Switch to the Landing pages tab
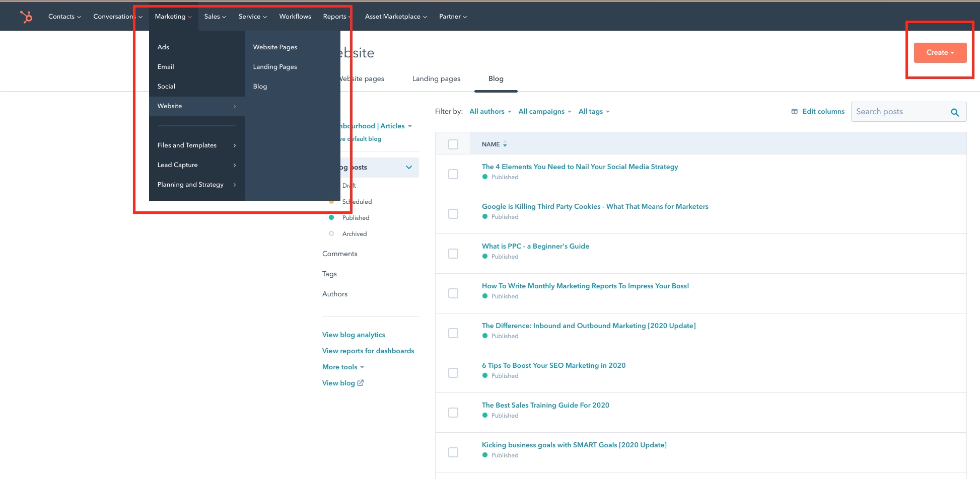 [x=436, y=79]
